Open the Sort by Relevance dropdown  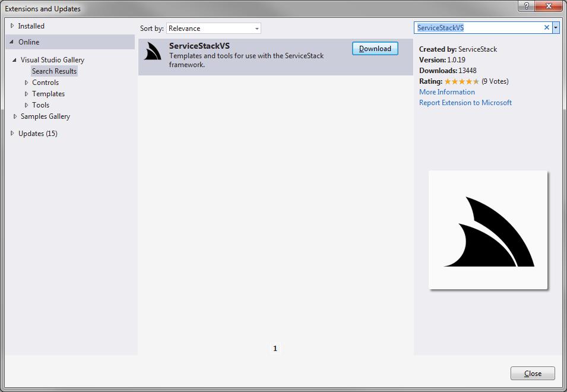point(214,28)
